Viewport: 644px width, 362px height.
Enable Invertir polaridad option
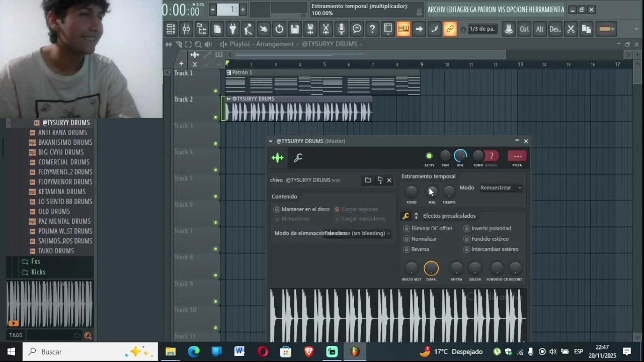point(467,229)
